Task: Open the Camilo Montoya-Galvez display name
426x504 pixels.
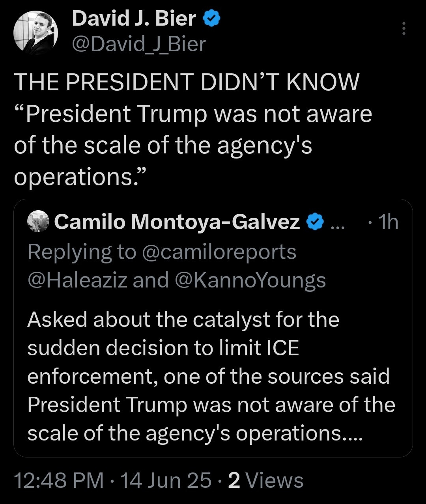Action: 177,222
